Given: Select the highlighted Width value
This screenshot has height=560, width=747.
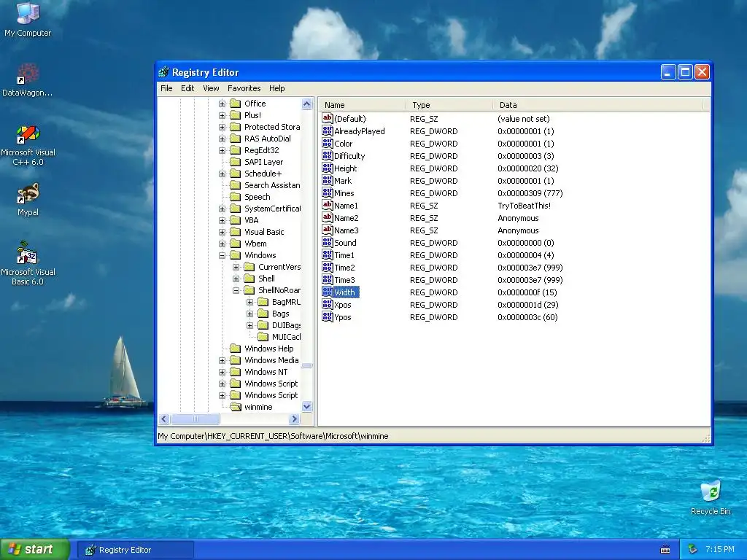Looking at the screenshot, I should coord(344,292).
